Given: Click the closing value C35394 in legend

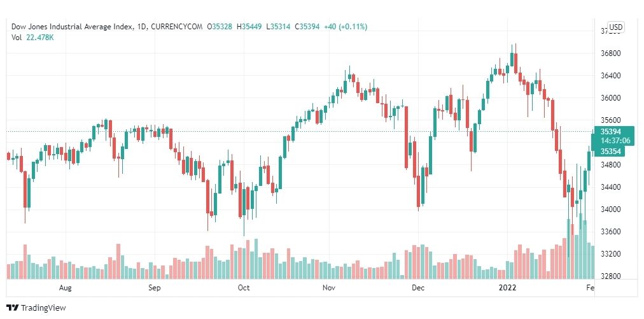Looking at the screenshot, I should [x=308, y=27].
